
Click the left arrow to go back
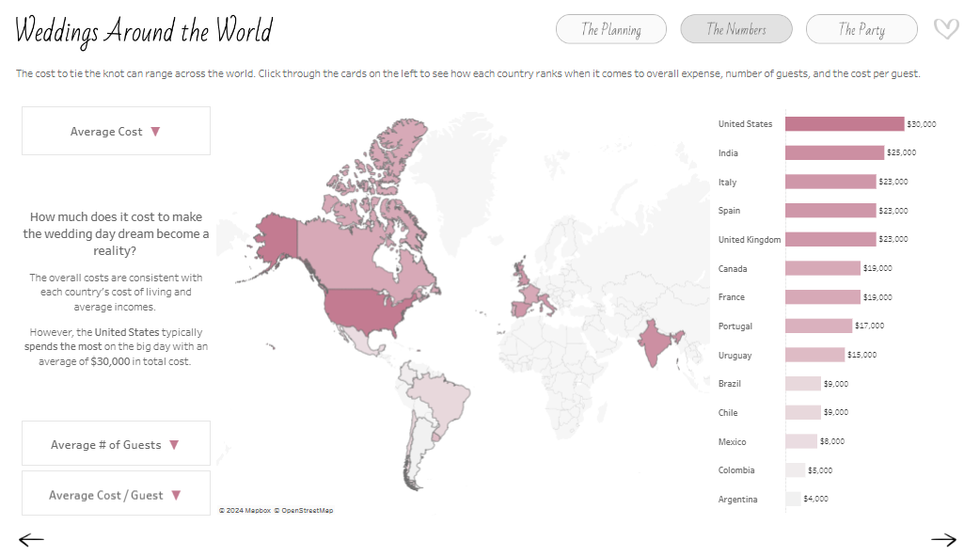coord(31,540)
